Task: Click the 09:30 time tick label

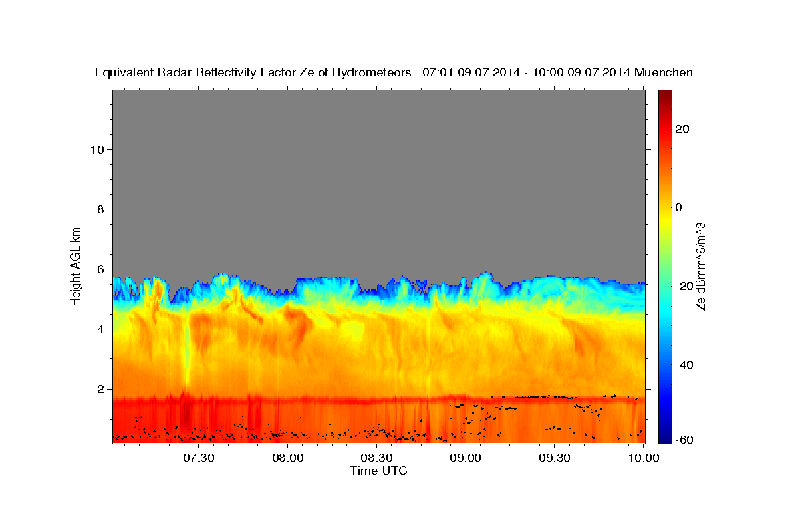Action: click(x=555, y=458)
